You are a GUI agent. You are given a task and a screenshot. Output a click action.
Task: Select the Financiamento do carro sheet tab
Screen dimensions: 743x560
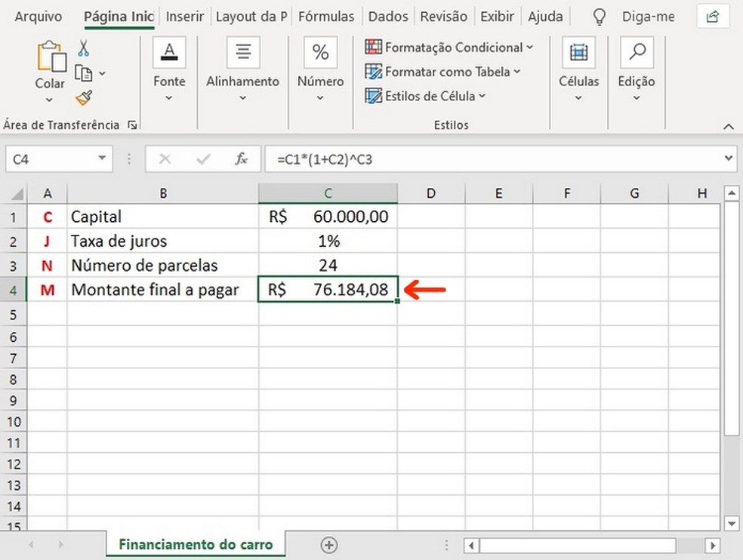(x=195, y=543)
